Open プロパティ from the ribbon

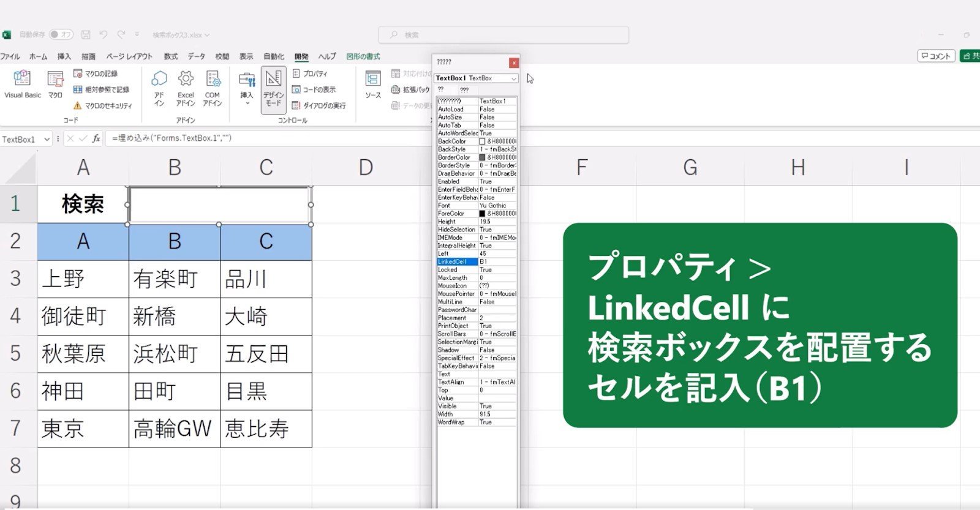click(310, 73)
